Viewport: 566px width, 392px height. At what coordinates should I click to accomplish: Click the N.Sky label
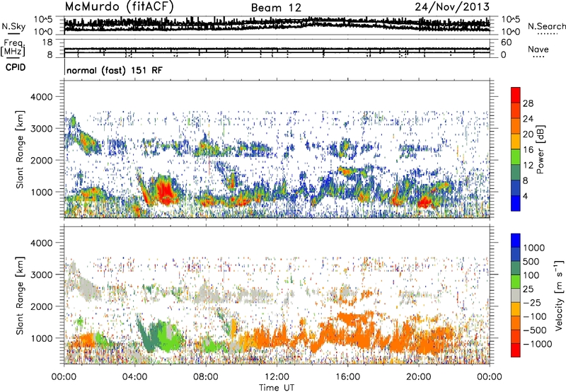coord(13,26)
